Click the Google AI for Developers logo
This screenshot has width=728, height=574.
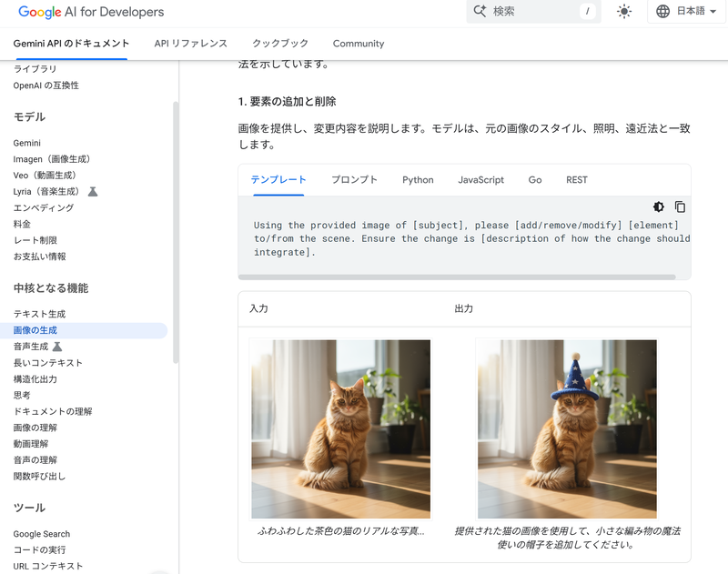[x=88, y=13]
